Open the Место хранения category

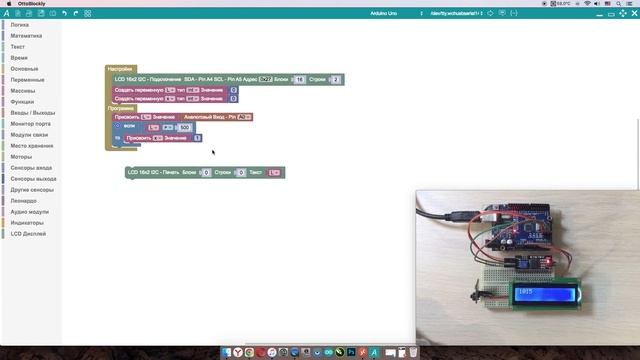click(31, 146)
